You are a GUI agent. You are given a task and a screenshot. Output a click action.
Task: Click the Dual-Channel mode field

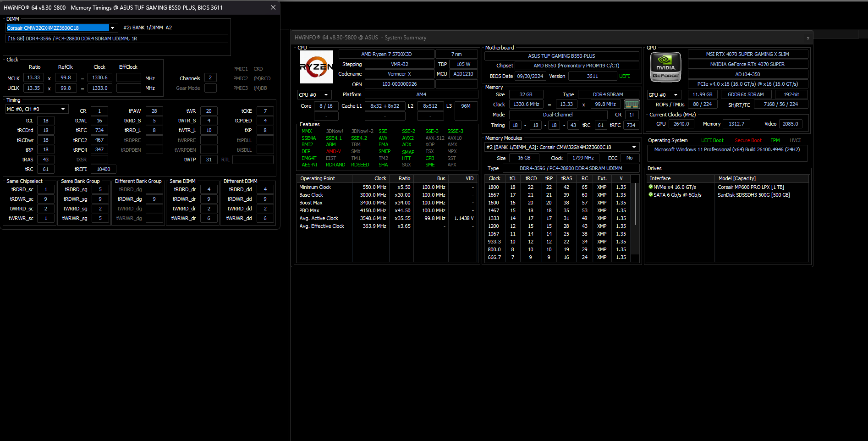558,115
